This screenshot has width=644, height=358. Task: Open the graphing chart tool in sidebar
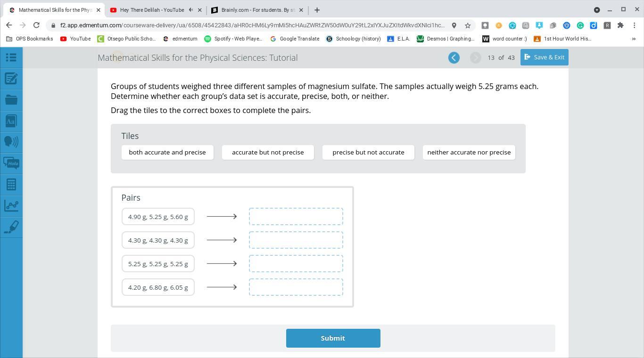[11, 206]
